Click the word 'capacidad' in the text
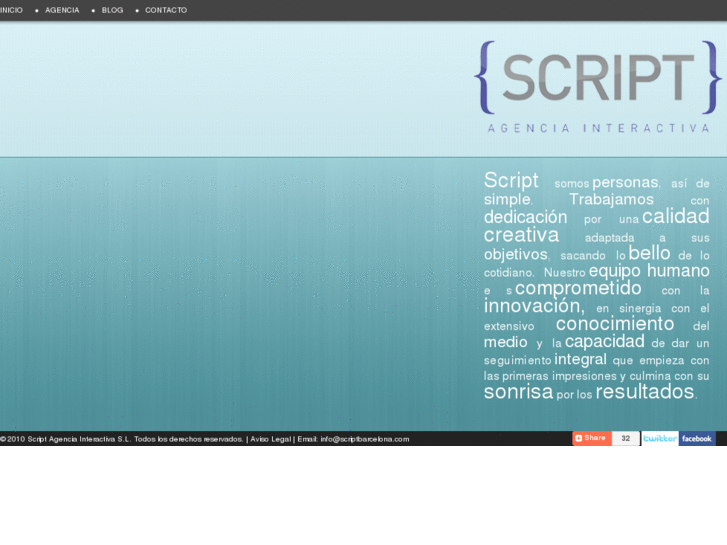The width and height of the screenshot is (727, 545). [605, 342]
